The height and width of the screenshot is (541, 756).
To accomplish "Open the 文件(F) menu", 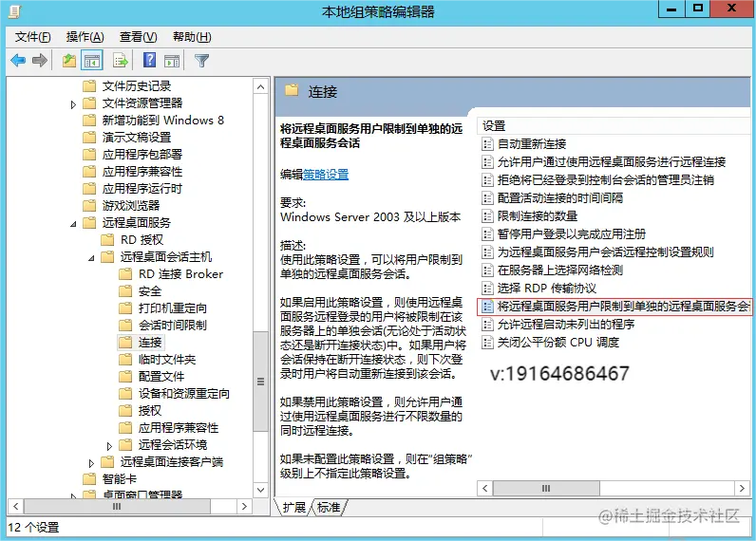I will [x=32, y=37].
